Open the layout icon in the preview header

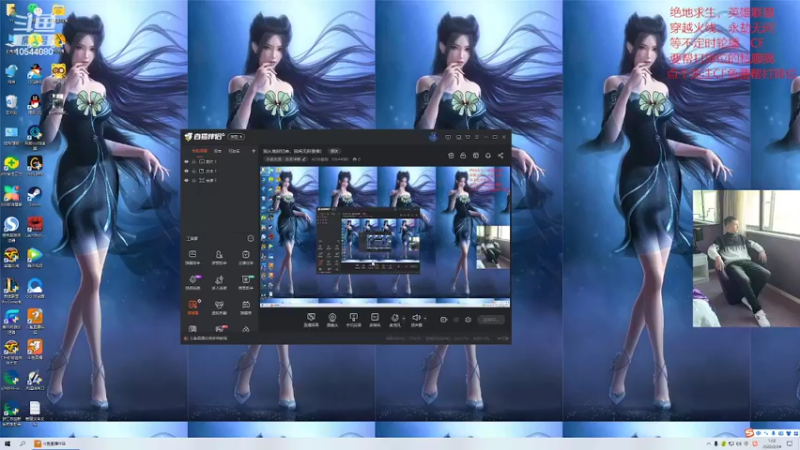click(x=476, y=156)
